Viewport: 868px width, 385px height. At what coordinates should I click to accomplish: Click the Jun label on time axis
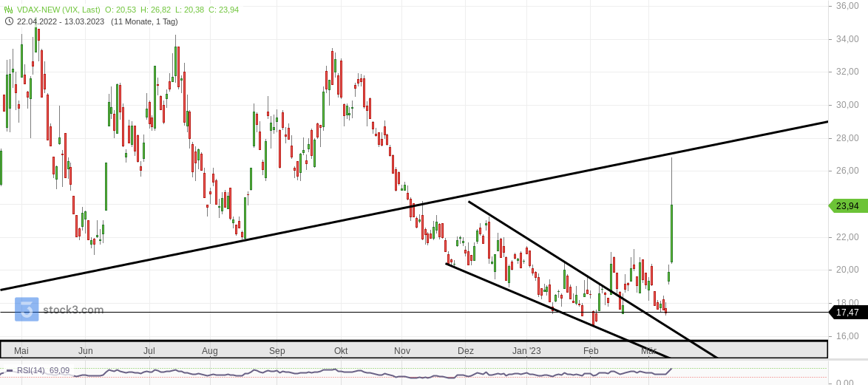[85, 351]
